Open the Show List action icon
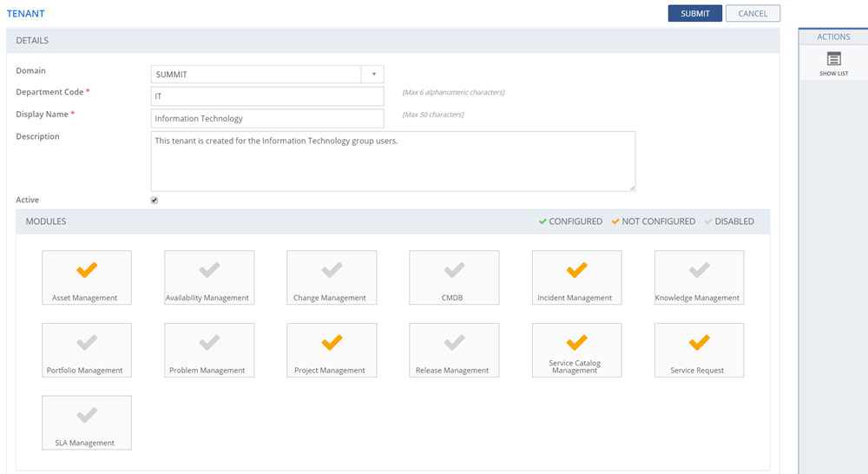868x474 pixels. pyautogui.click(x=833, y=63)
